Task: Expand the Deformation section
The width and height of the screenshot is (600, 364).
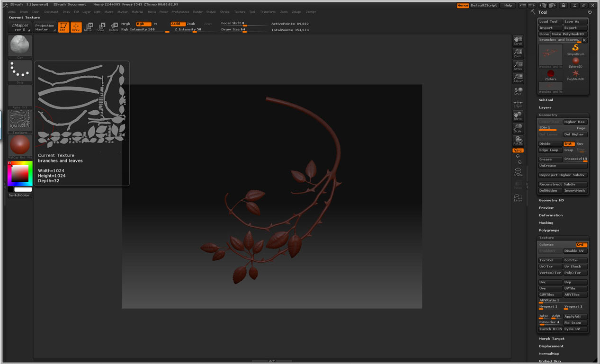Action: [x=551, y=215]
